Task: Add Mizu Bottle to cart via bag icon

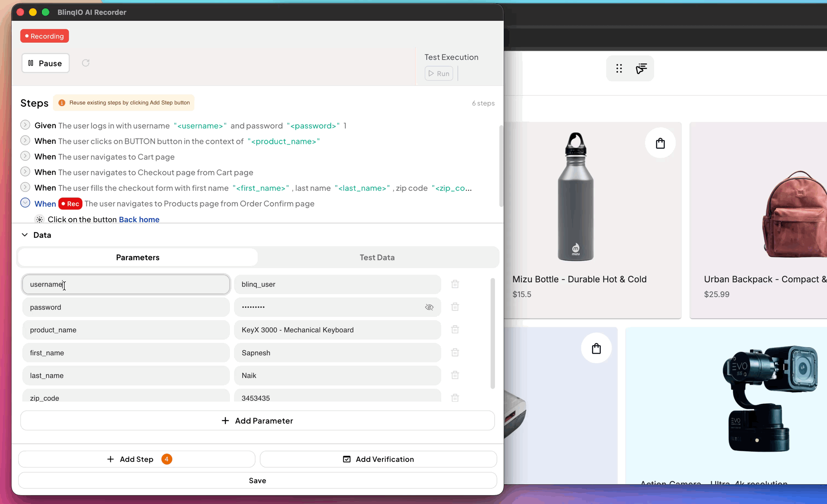Action: coord(660,143)
